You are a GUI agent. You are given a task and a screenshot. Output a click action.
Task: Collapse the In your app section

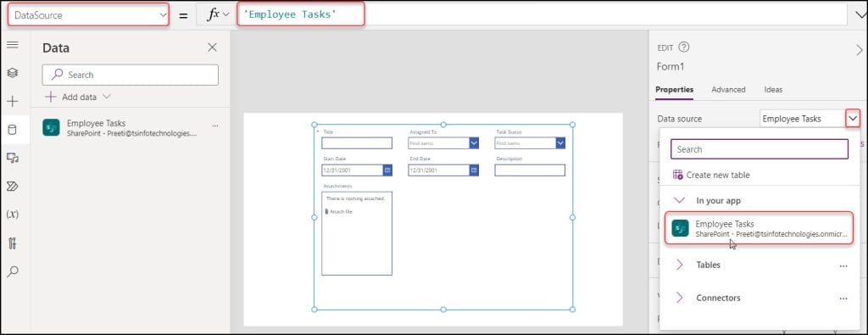coord(679,200)
